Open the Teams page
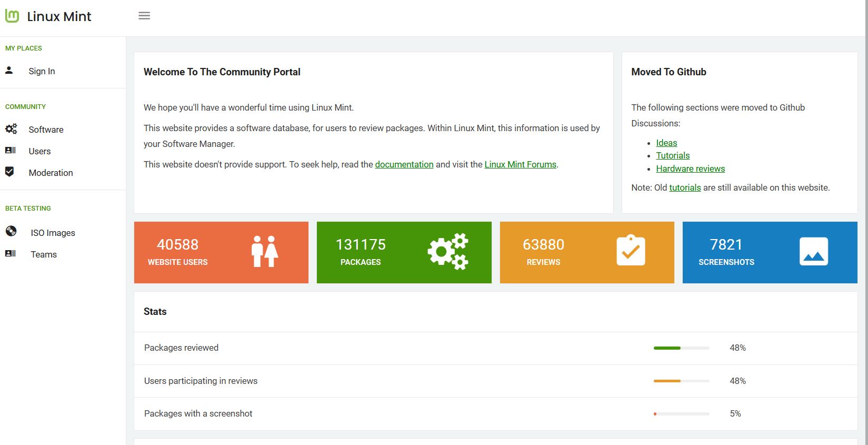 point(44,254)
